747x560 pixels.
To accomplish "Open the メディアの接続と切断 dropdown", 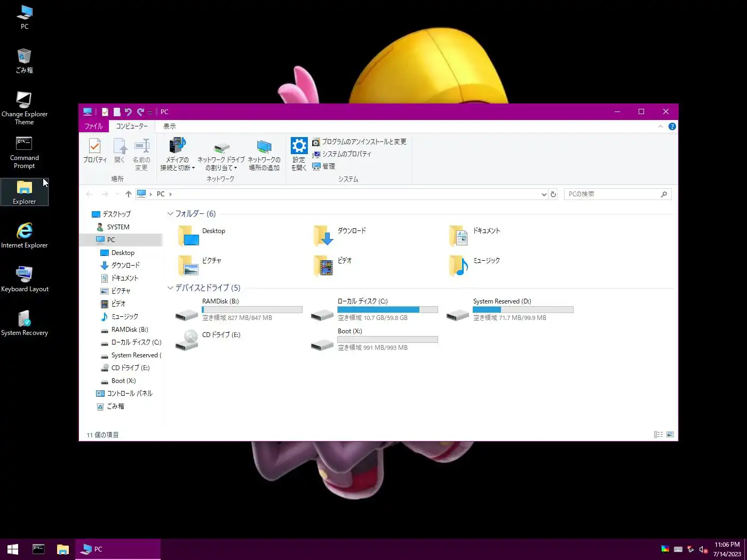I will pos(177,155).
